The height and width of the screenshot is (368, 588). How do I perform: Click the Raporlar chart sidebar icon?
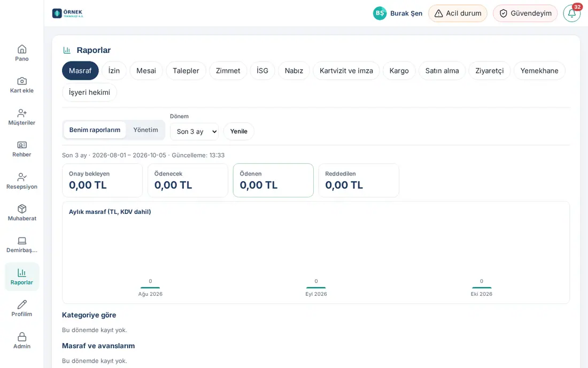click(x=22, y=273)
